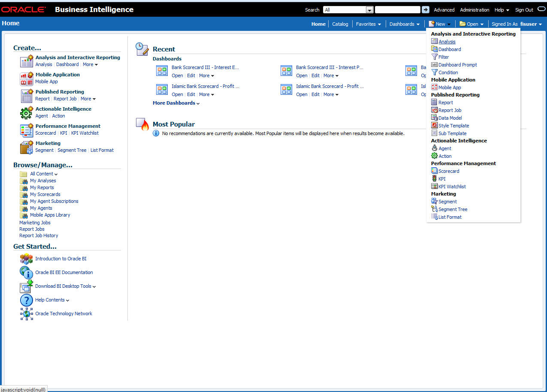Click the search go arrow button

[x=425, y=9]
